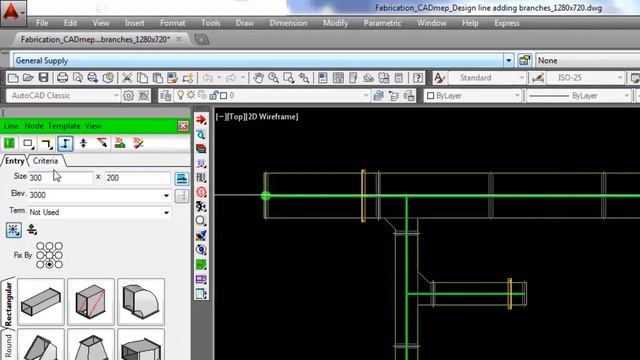Click the Copy icon
The height and width of the screenshot is (360, 640).
tap(142, 78)
